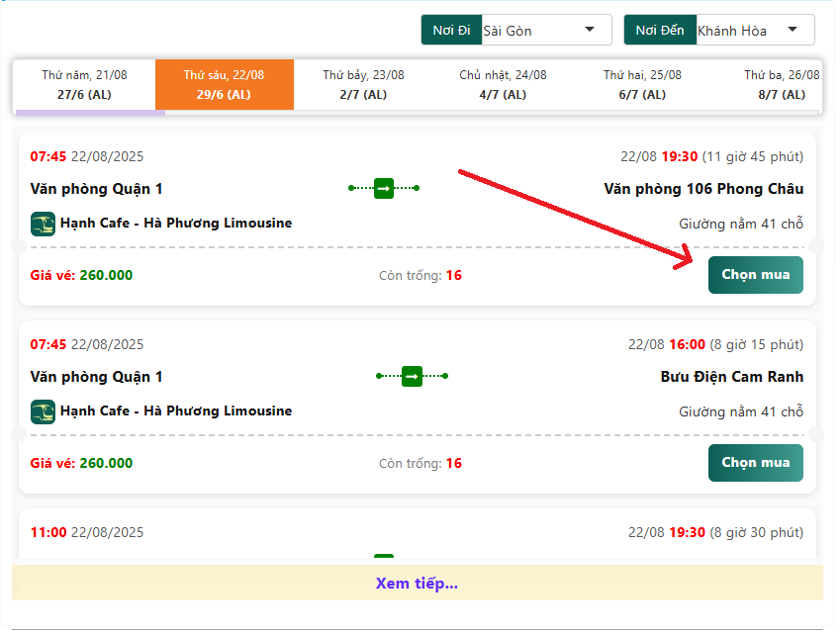Click the Nơi Đi label
The height and width of the screenshot is (637, 840).
click(x=451, y=30)
